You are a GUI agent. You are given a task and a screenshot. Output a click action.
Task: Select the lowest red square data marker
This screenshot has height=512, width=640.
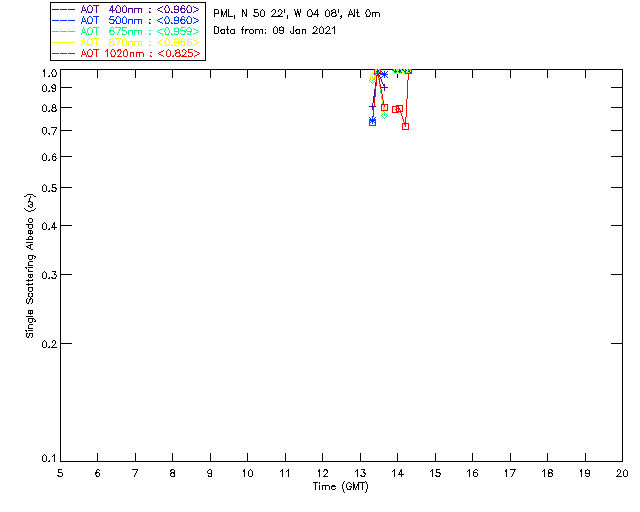pos(405,127)
